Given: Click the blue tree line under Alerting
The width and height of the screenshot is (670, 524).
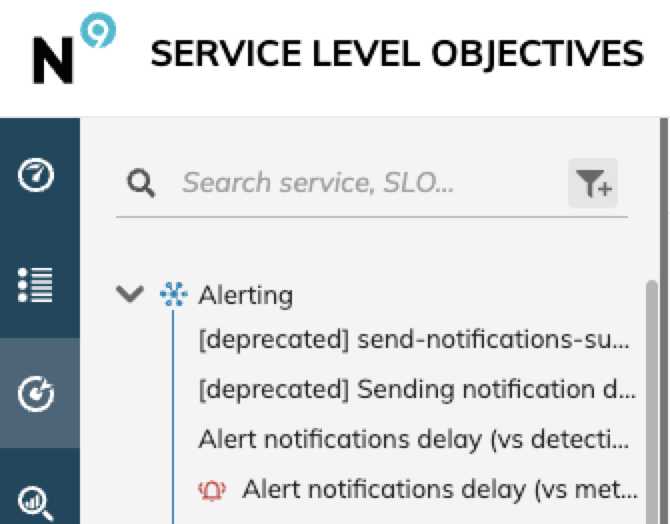Looking at the screenshot, I should click(173, 417).
